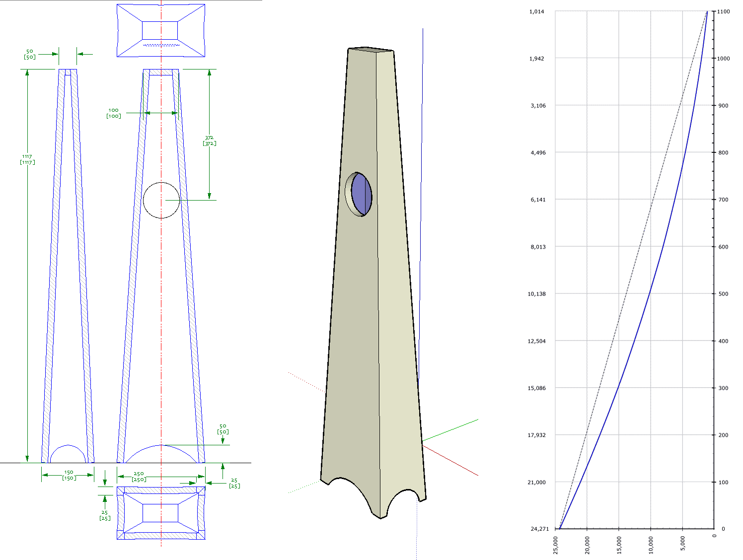Click the 372 driver offset dimension label
Screen dimensions: 743x560
tap(209, 140)
